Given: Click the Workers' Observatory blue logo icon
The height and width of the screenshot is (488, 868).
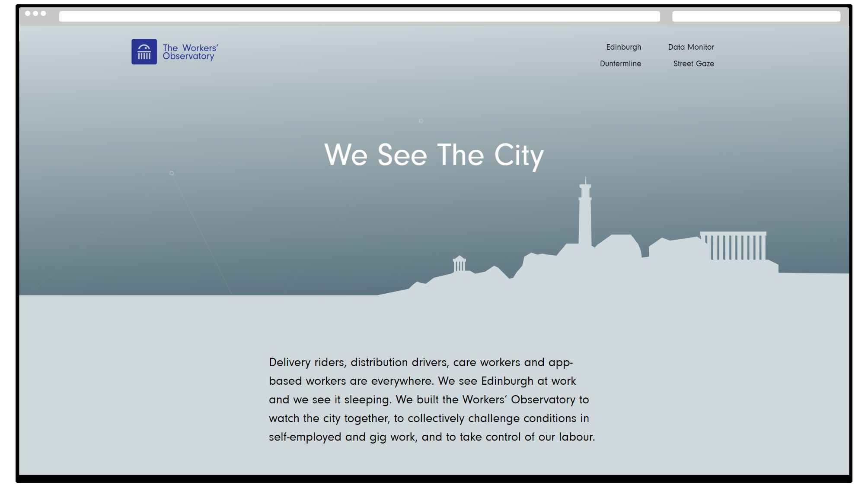Looking at the screenshot, I should pyautogui.click(x=144, y=52).
